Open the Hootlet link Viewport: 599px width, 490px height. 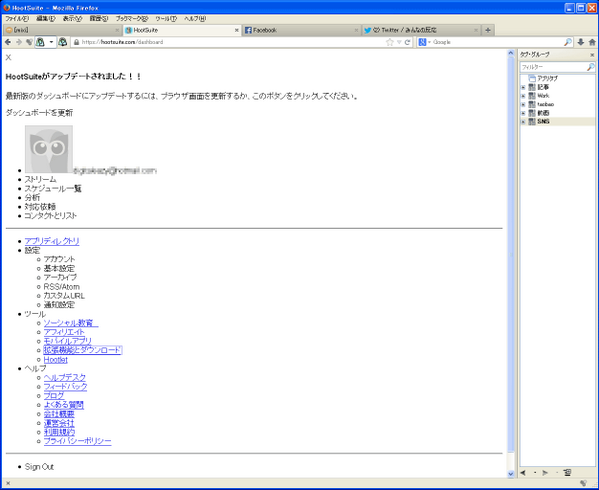[55, 360]
